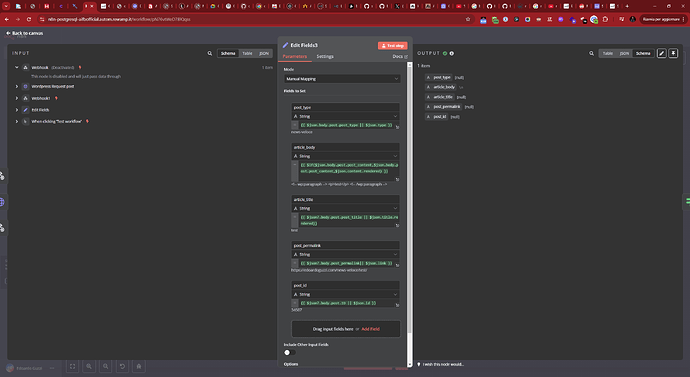This screenshot has width=690, height=377.
Task: Toggle Include Other Input Fields switch
Action: coord(290,352)
